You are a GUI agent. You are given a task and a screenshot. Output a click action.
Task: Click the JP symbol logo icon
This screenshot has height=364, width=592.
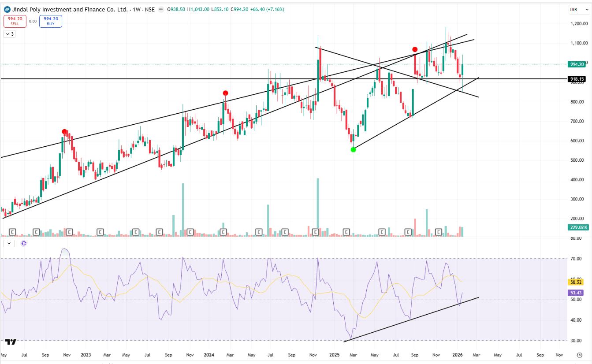click(7, 9)
